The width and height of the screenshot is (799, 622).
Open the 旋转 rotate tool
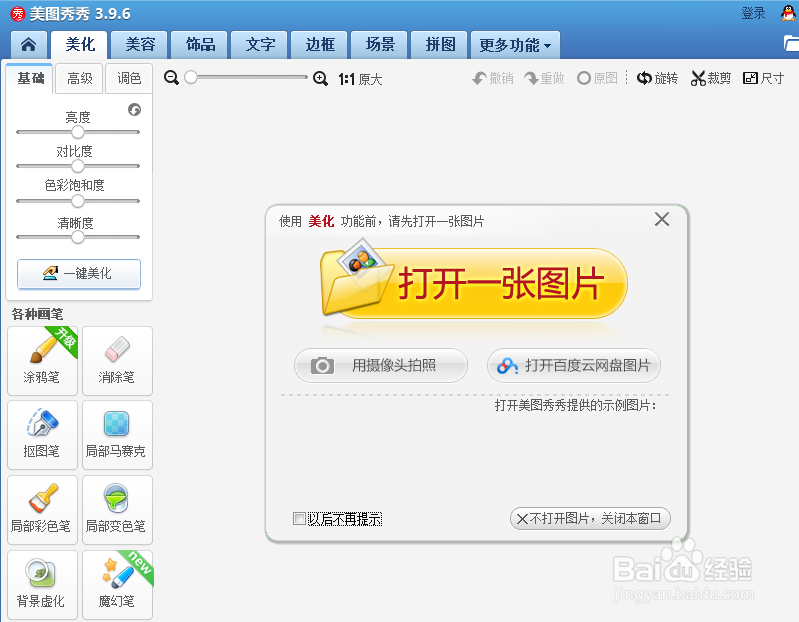click(x=657, y=78)
